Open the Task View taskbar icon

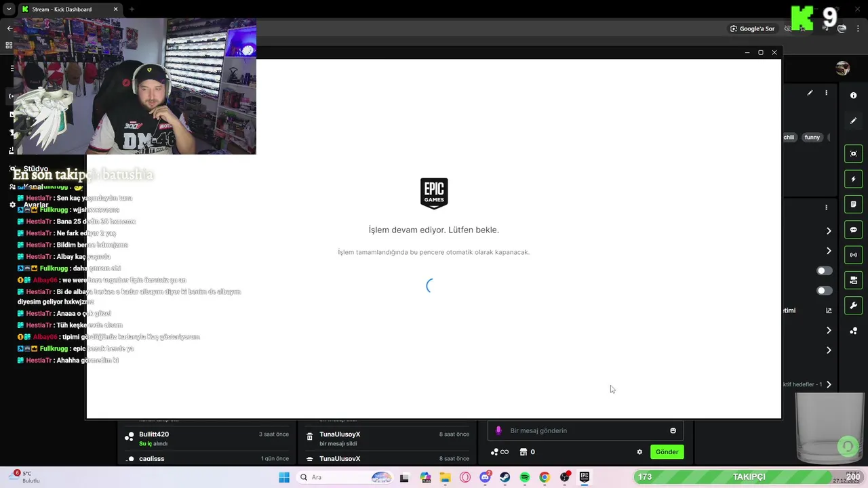405,477
